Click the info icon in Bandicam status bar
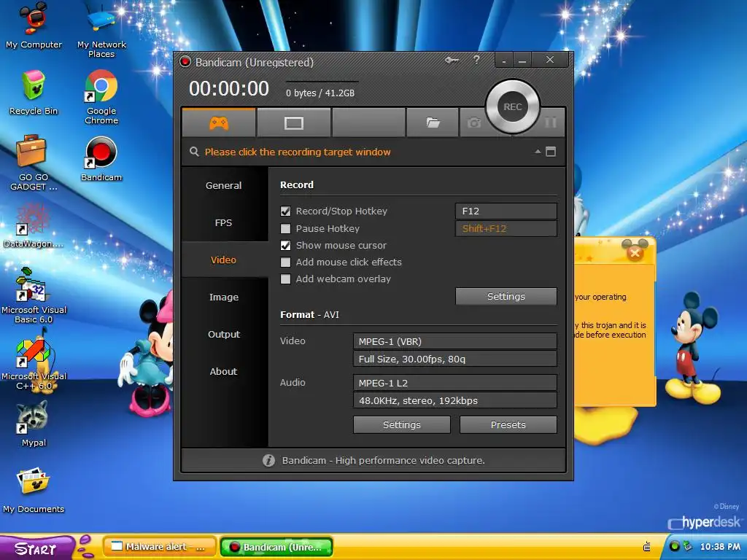Image resolution: width=747 pixels, height=560 pixels. point(268,461)
